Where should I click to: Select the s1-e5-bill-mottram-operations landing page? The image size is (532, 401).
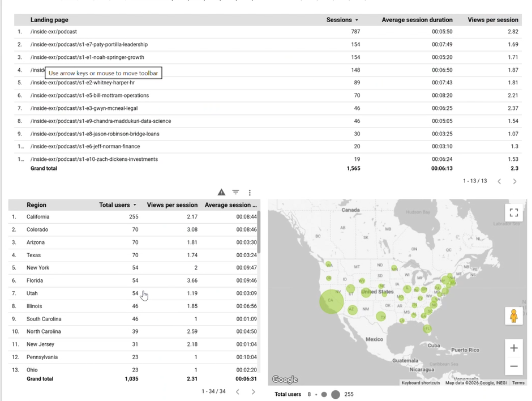268,95
